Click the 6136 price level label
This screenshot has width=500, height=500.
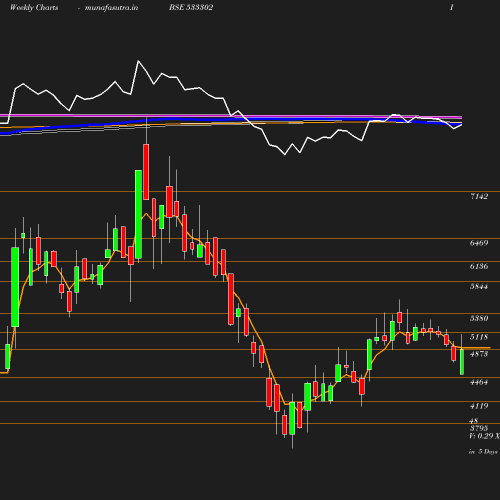tap(479, 266)
